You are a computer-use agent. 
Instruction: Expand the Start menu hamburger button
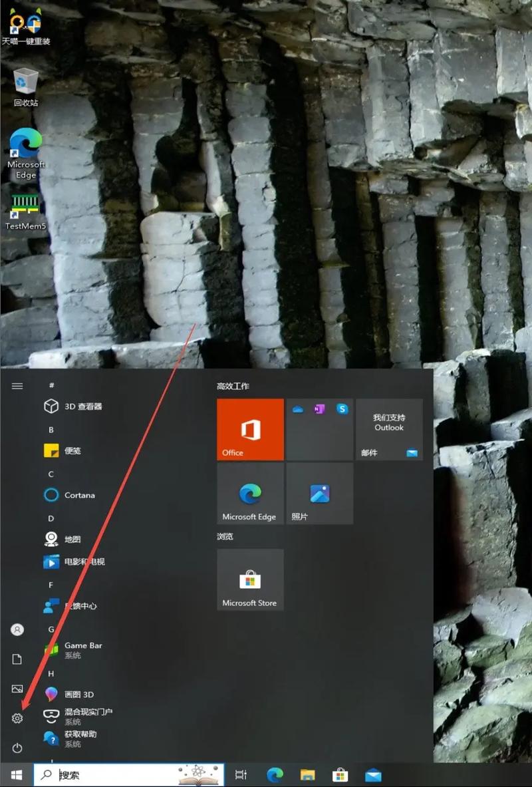(x=17, y=386)
